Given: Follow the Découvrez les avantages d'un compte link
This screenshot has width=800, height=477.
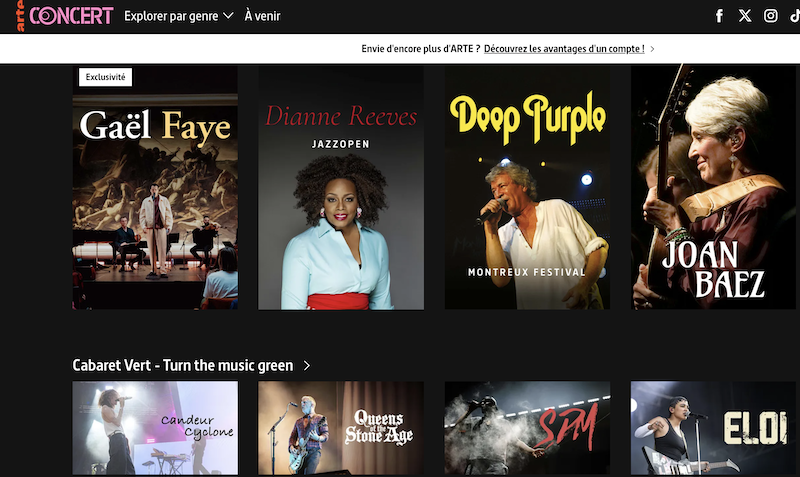Looking at the screenshot, I should click(564, 49).
